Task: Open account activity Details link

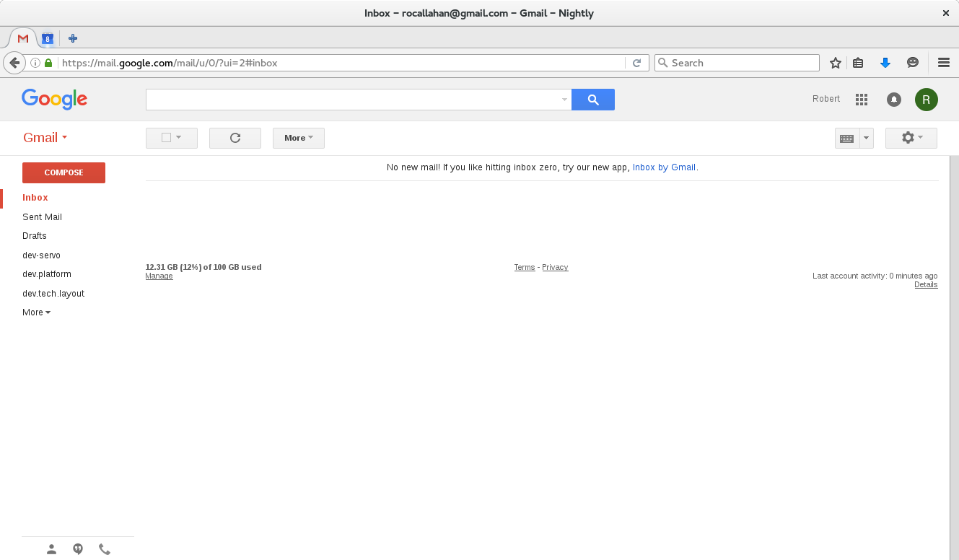Action: [926, 285]
